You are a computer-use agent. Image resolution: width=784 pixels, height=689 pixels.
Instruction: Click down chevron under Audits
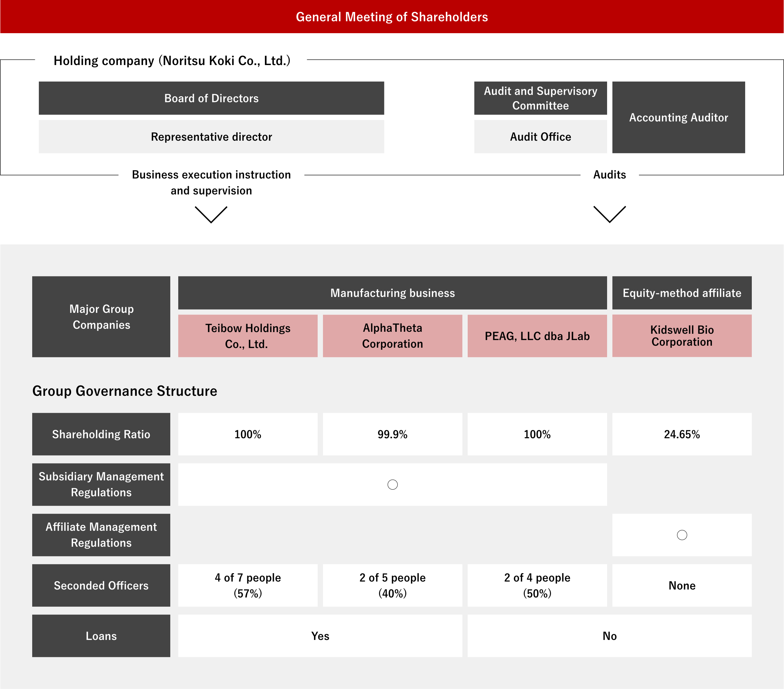(x=609, y=214)
